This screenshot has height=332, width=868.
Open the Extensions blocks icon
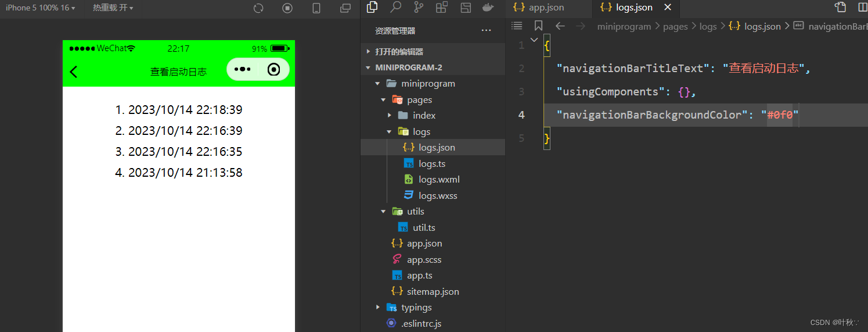442,7
